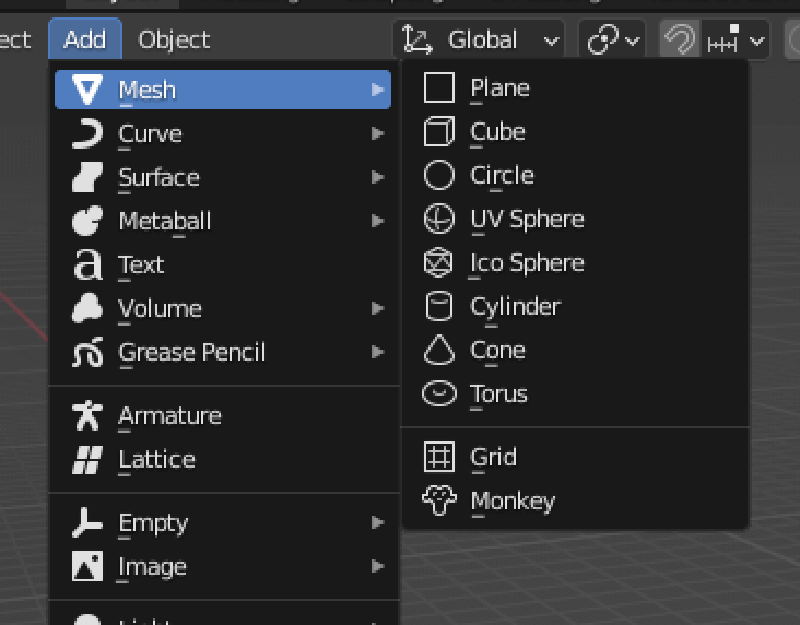Click the Cylinder mesh icon
800x625 pixels.
(439, 307)
